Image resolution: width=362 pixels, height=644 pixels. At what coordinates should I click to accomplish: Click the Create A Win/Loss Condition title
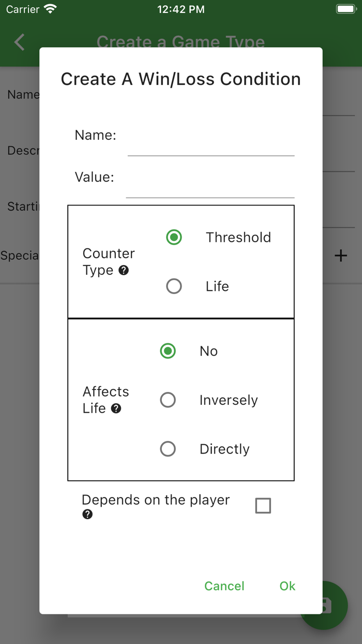(181, 79)
